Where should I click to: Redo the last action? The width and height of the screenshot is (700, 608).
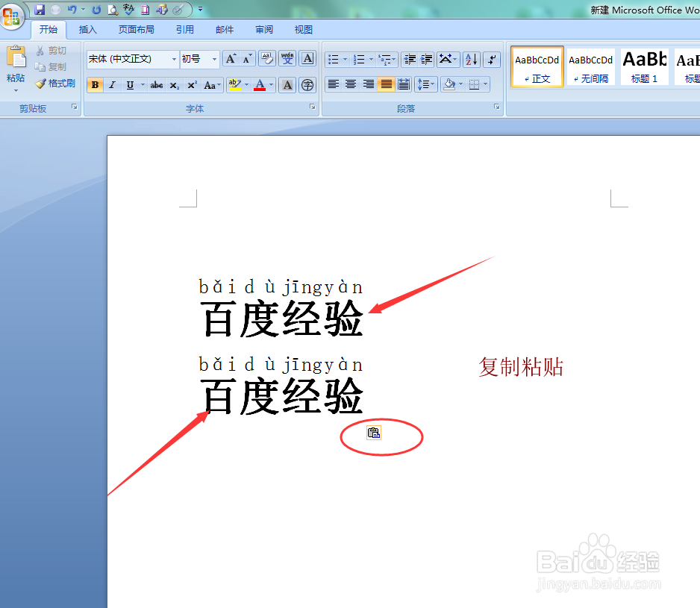(96, 10)
